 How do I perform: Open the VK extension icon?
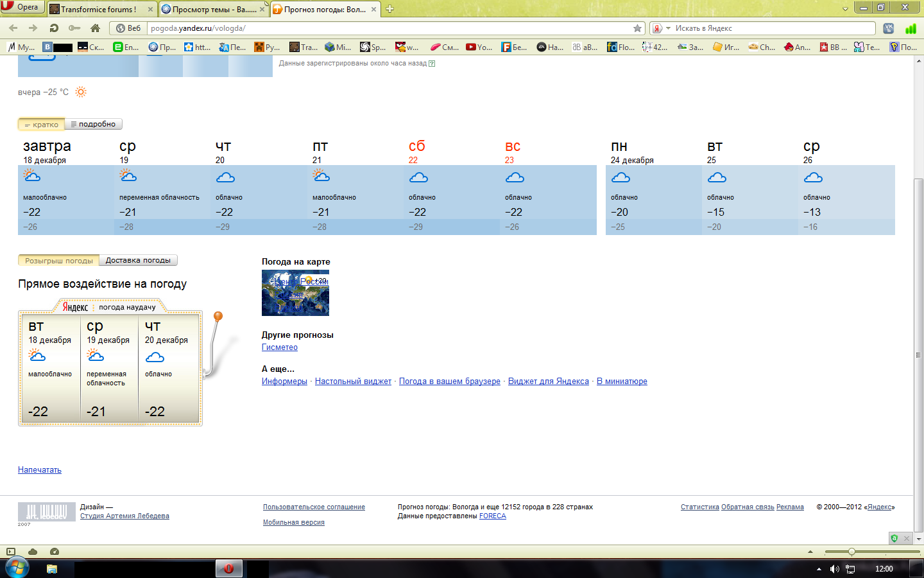889,28
